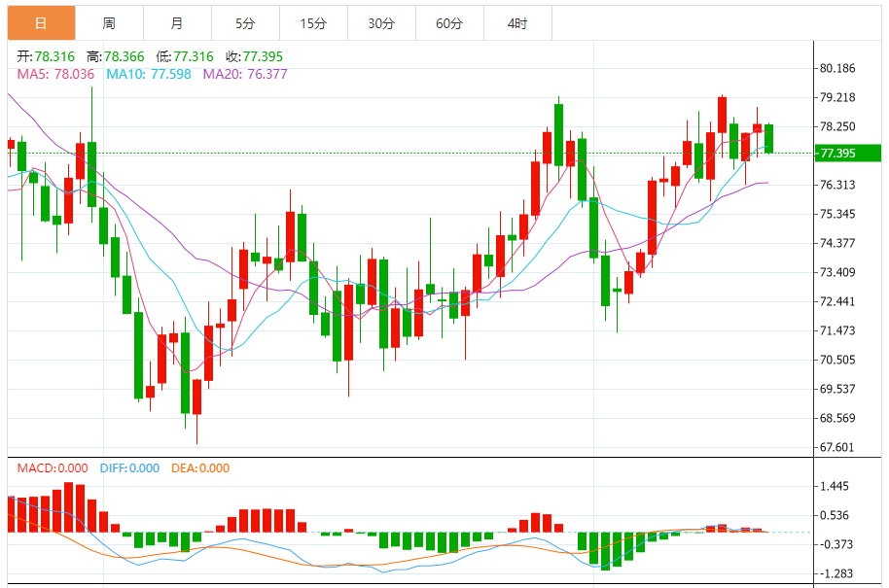Click the 70.505 price axis label
The width and height of the screenshot is (889, 588).
(x=837, y=361)
